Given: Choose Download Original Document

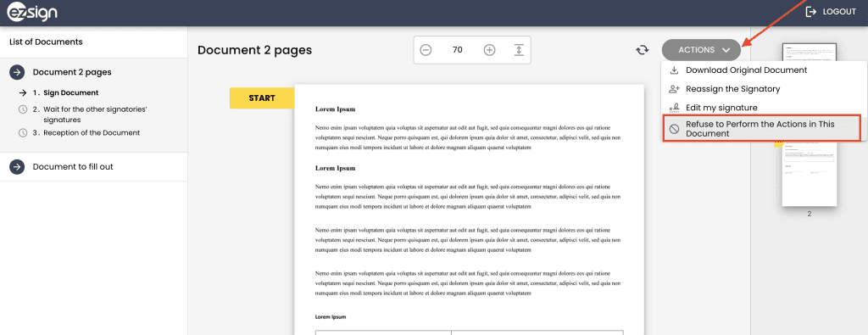Looking at the screenshot, I should tap(746, 70).
